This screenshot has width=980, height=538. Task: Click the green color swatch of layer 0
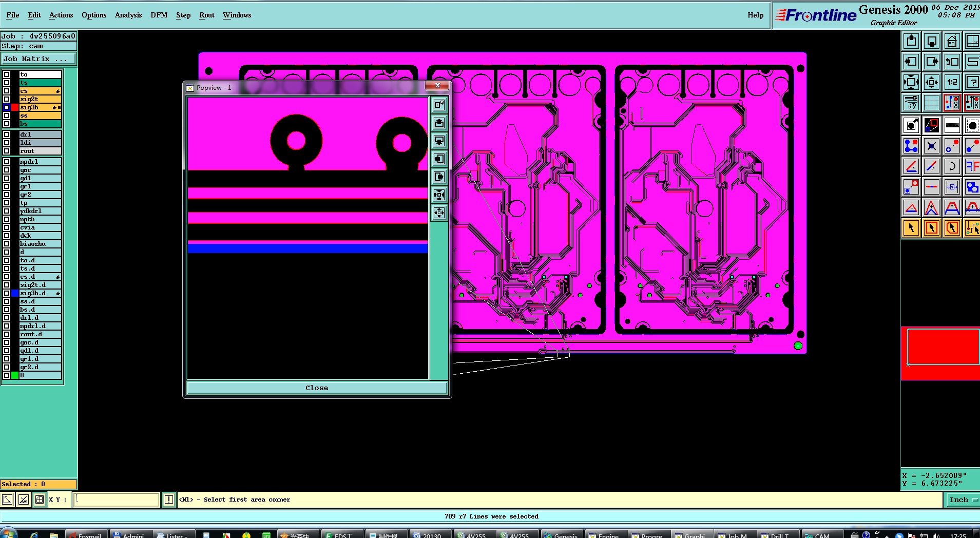(x=15, y=375)
